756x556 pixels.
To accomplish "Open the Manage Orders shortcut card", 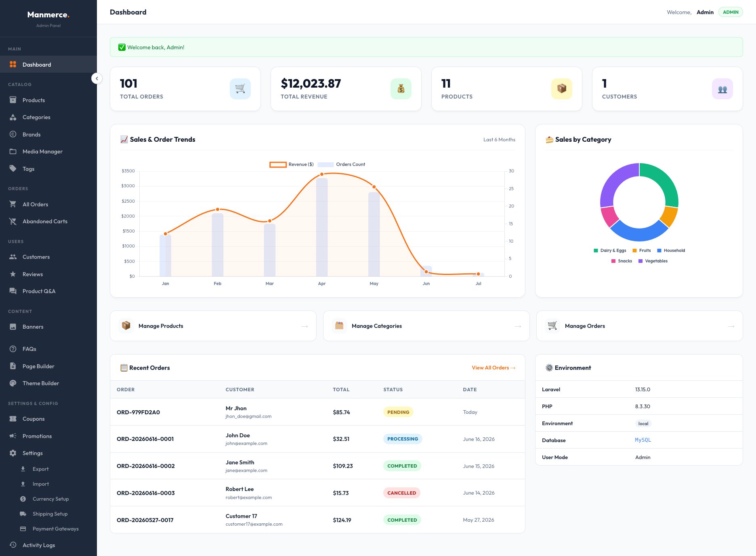I will 640,326.
